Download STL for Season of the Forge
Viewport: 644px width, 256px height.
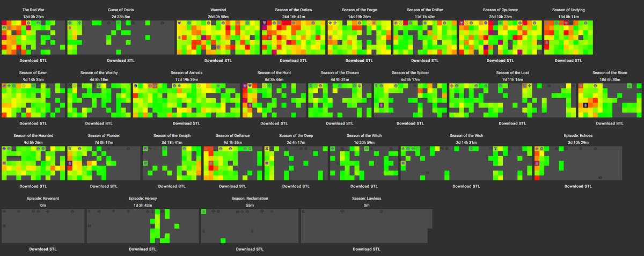(359, 61)
